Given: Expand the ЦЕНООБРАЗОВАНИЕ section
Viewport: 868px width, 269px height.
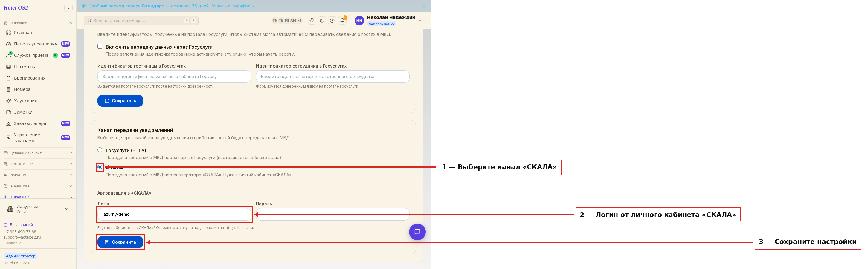Looking at the screenshot, I should 38,153.
